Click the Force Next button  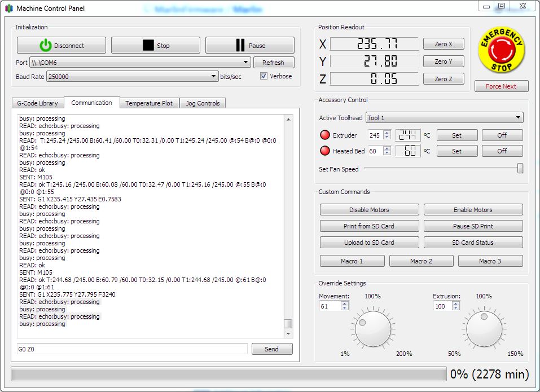501,86
